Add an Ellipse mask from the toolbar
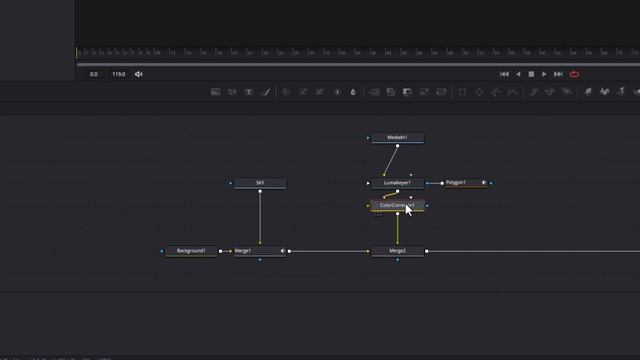The image size is (640, 360). [x=479, y=92]
